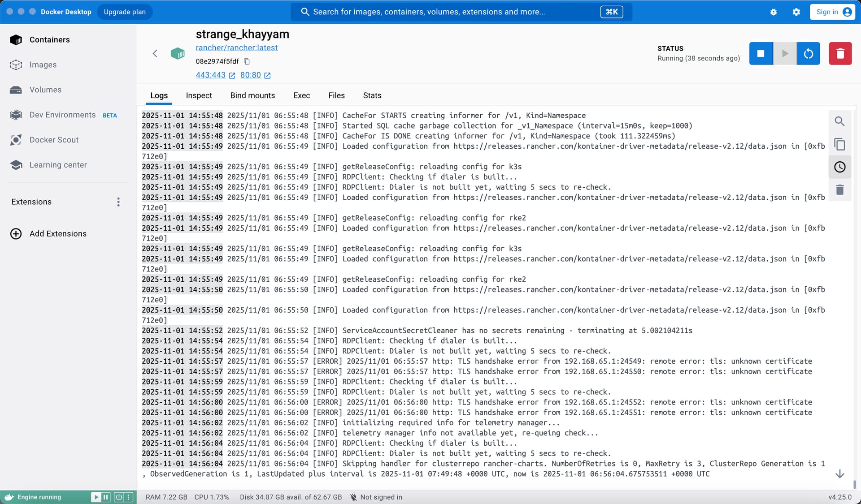The image size is (861, 504).
Task: Go back to containers list arrow
Action: click(x=155, y=54)
